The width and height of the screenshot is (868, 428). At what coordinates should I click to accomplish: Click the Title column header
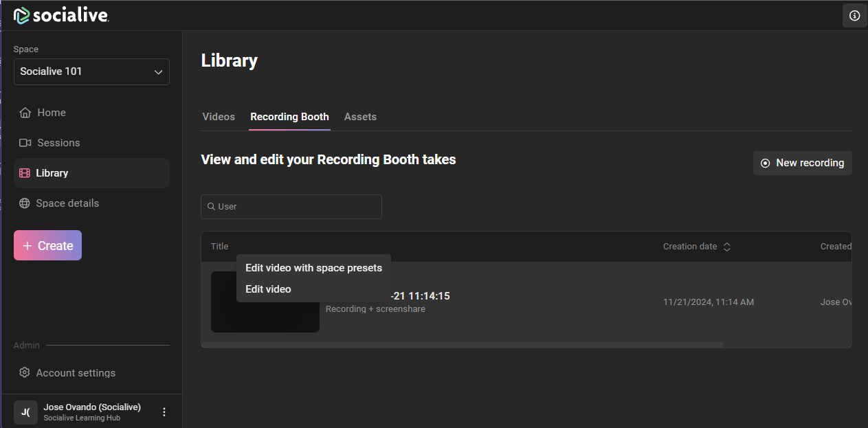click(219, 247)
